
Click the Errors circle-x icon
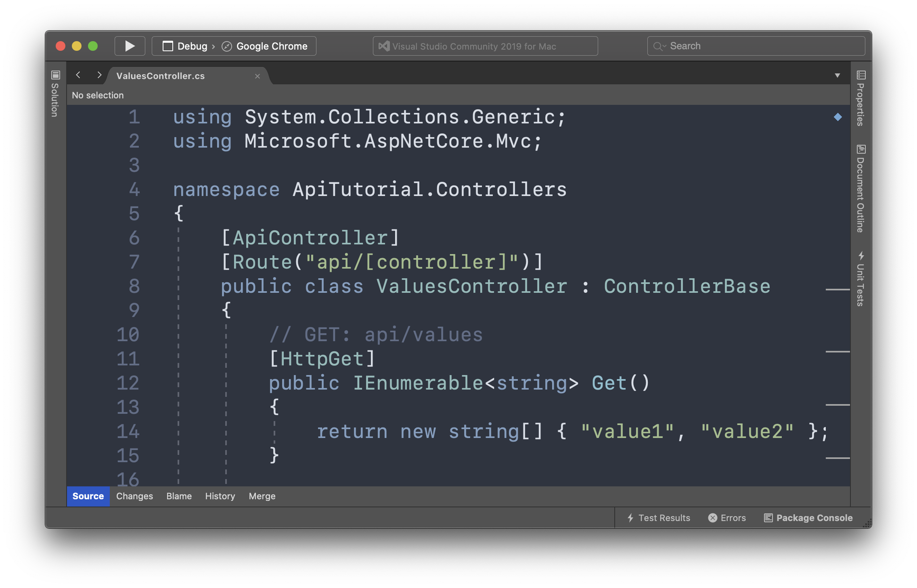[713, 518]
